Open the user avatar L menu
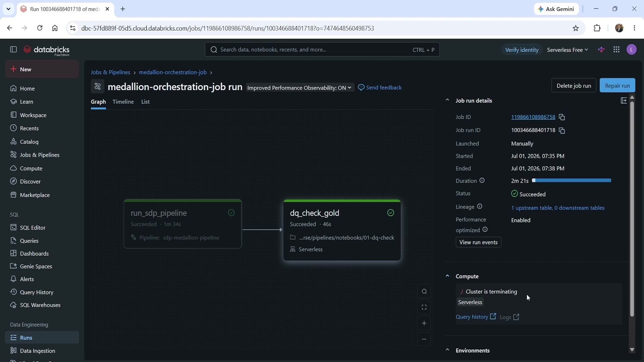This screenshot has width=644, height=362. click(x=632, y=50)
